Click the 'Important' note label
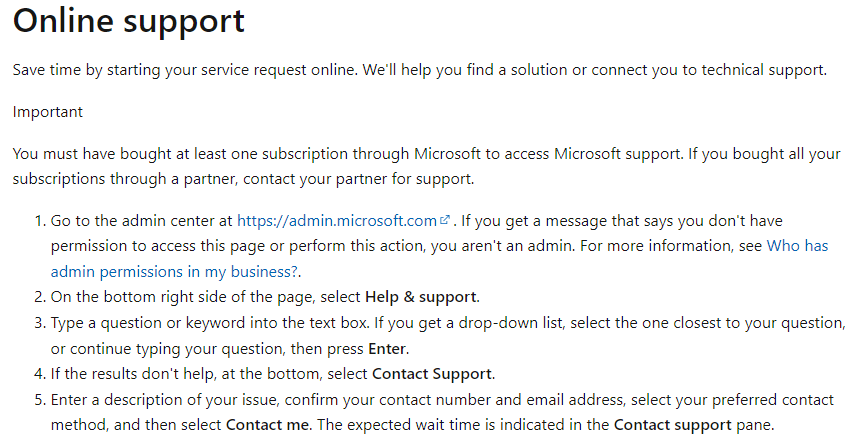The image size is (866, 444). click(x=47, y=112)
